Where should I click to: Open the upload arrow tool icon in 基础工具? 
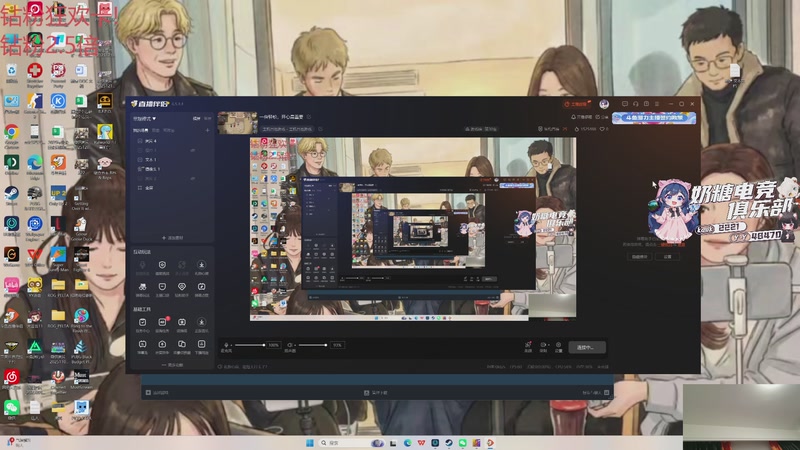[x=162, y=344]
